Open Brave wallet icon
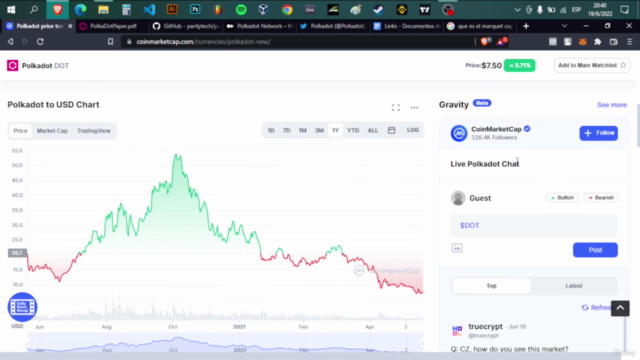The width and height of the screenshot is (640, 360). coord(613,42)
